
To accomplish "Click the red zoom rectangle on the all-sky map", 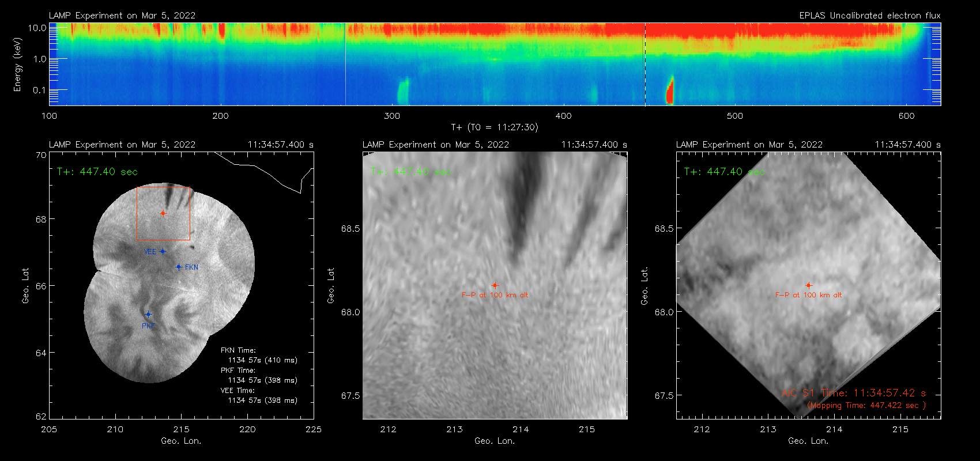I will (x=163, y=213).
